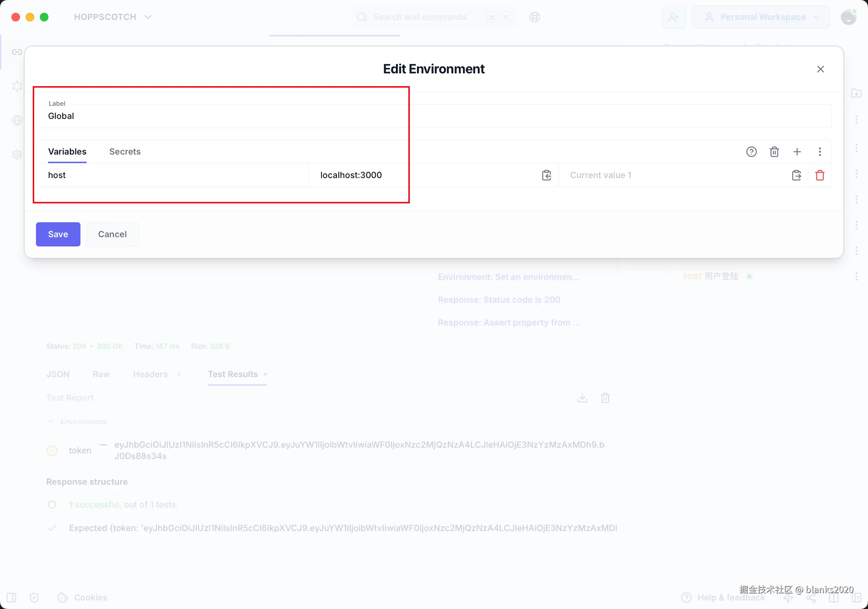Close the Edit Environment dialog with the X
The width and height of the screenshot is (868, 609).
coord(820,69)
